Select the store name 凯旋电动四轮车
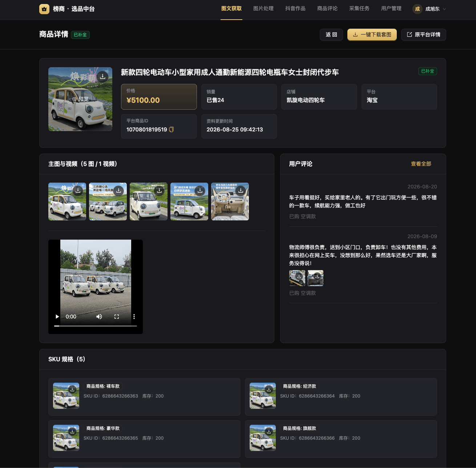Viewport: 476px width, 468px height. click(x=306, y=100)
